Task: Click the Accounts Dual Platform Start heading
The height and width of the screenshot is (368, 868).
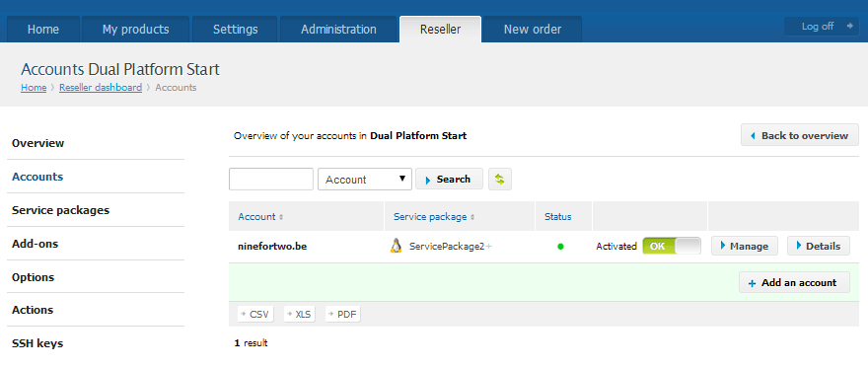Action: click(120, 70)
